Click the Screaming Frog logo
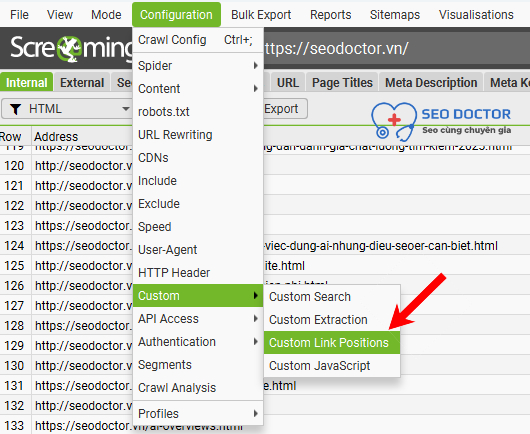Screen dimensions: 530x434 tap(72, 48)
